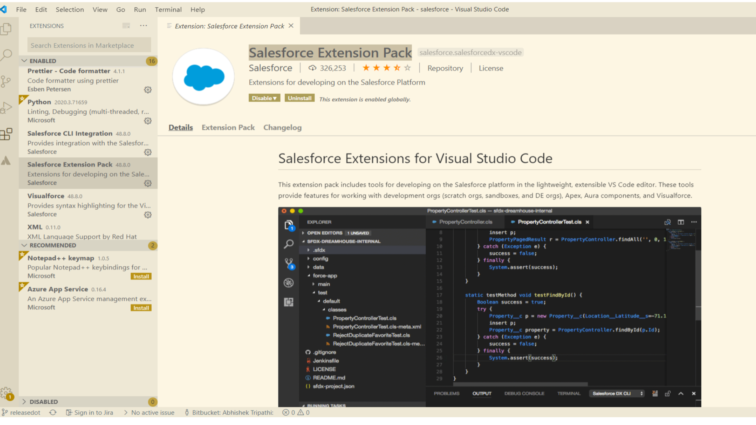Open Extensions views and more actions menu
This screenshot has width=756, height=425.
[x=144, y=26]
